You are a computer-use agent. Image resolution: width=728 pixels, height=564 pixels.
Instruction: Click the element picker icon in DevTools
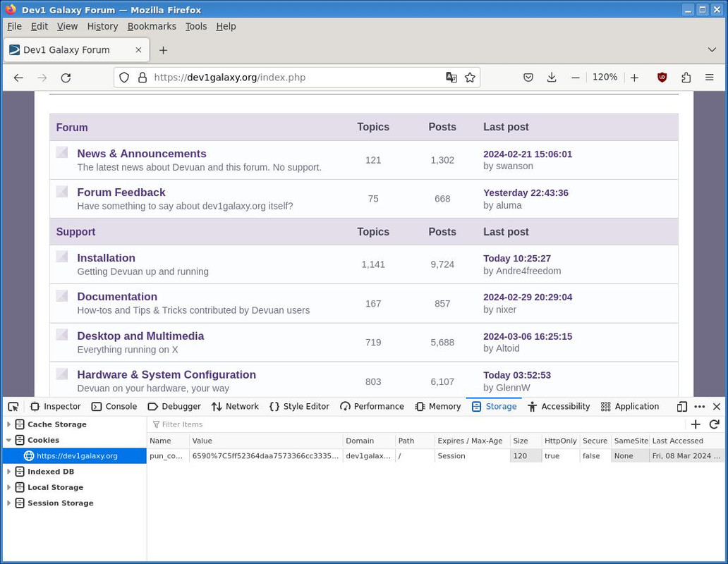click(x=13, y=407)
